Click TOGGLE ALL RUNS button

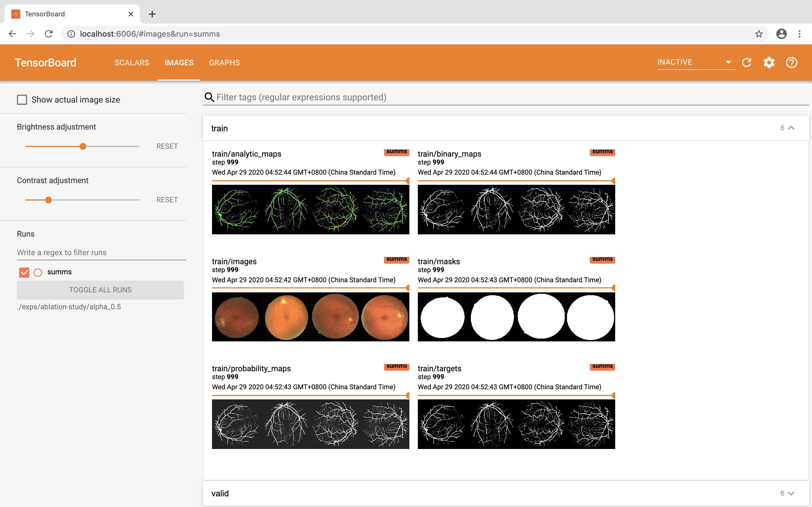[x=100, y=290]
